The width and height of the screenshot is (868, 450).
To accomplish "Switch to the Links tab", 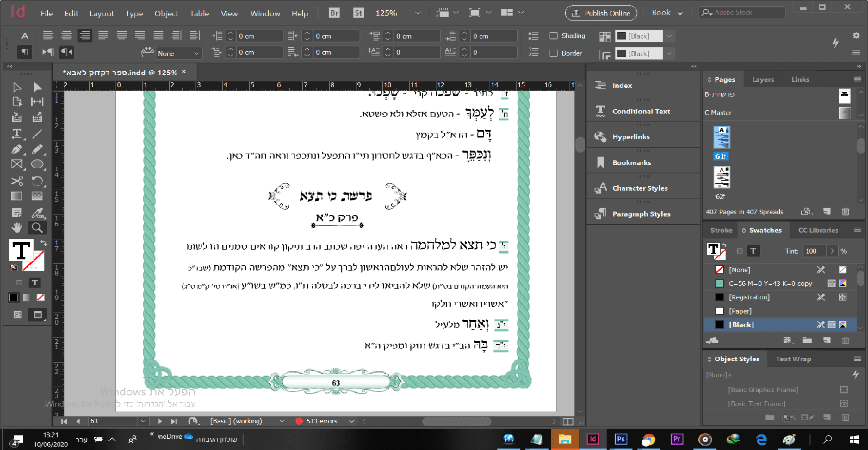I will pos(800,79).
